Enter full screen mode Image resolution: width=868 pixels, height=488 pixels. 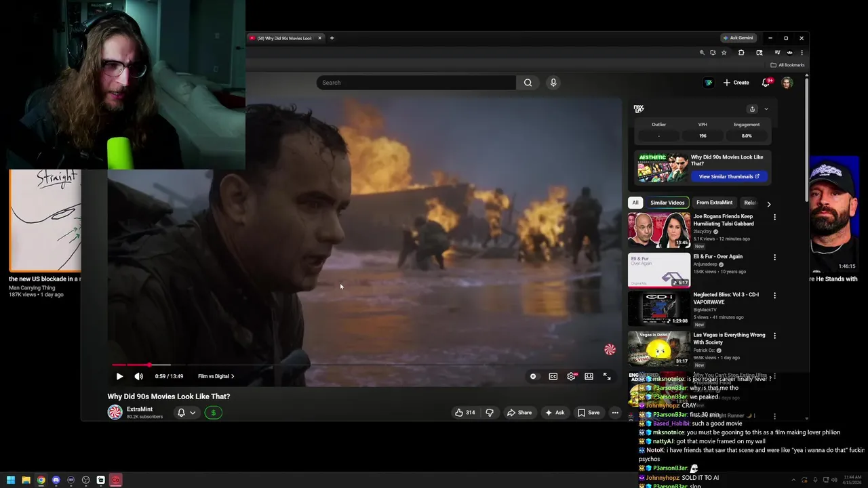(x=607, y=376)
